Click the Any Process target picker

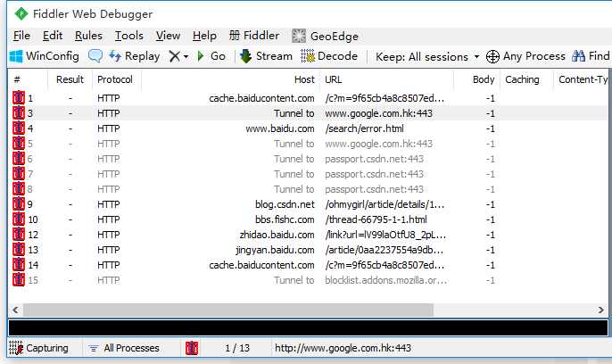pos(525,56)
